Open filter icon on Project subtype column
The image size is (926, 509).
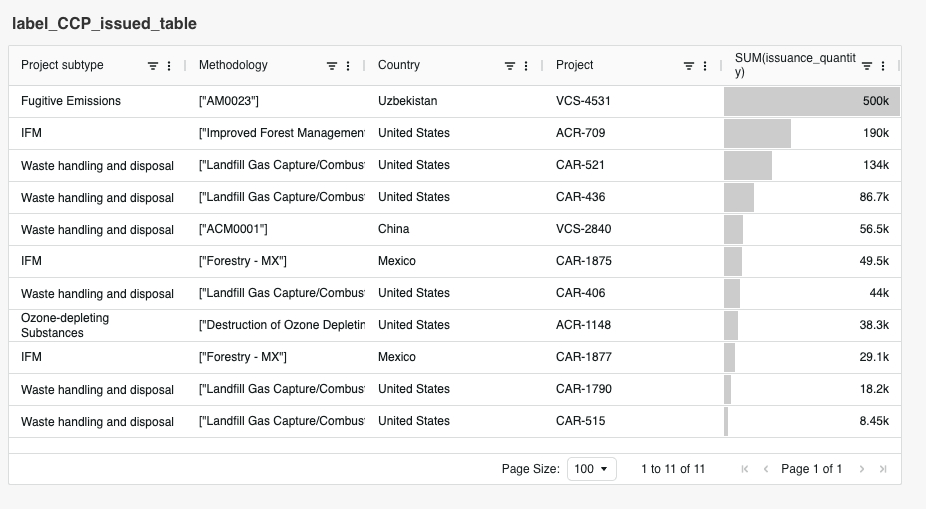point(153,66)
